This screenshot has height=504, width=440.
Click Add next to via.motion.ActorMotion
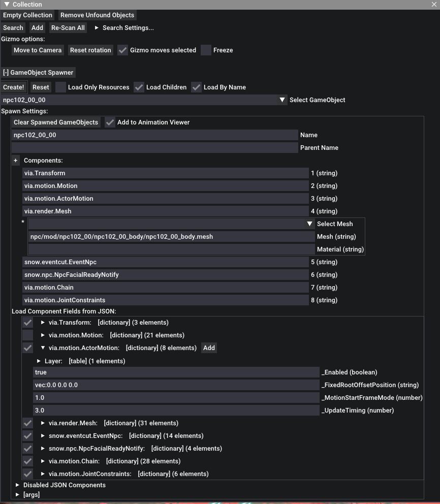coord(209,348)
